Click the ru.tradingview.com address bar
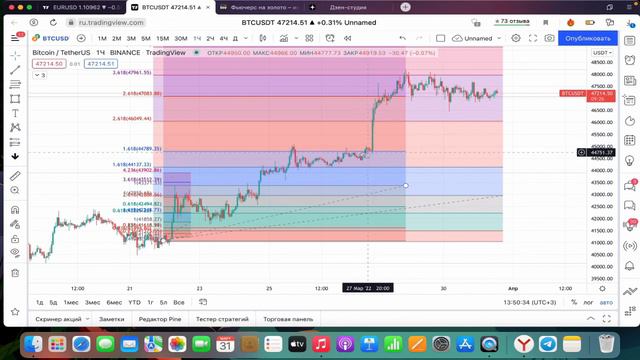The image size is (640, 360). [x=111, y=22]
